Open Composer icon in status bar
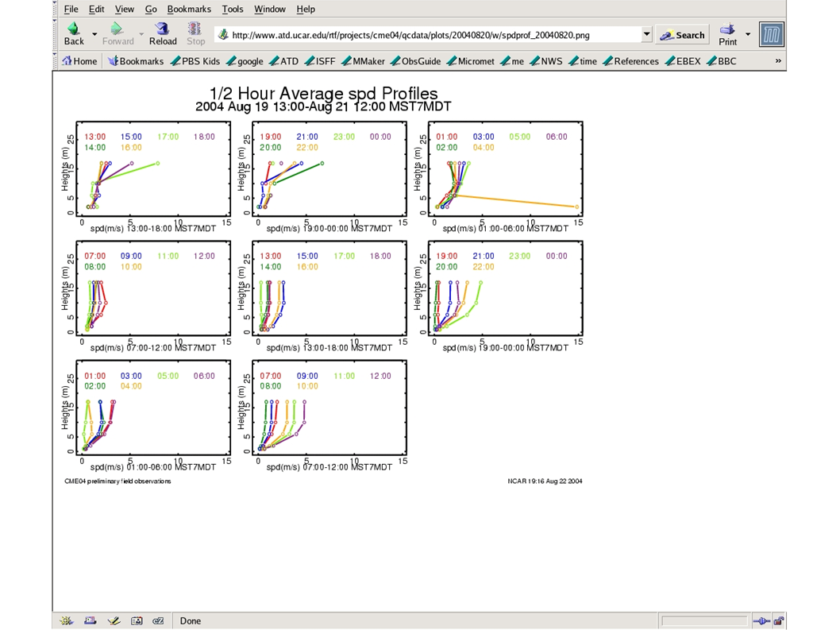840x630 pixels. coord(114,620)
